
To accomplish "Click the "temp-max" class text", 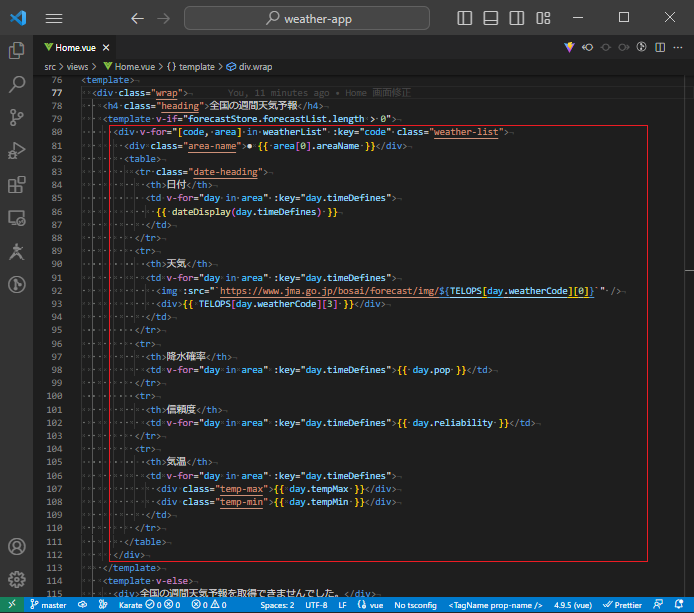I will click(x=242, y=489).
